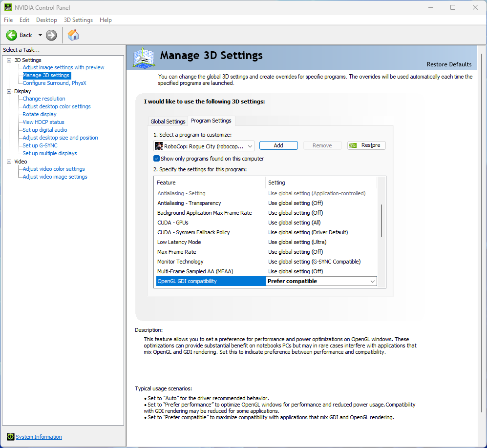Click the Manage 3D Settings header icon
The height and width of the screenshot is (448, 487).
click(144, 58)
